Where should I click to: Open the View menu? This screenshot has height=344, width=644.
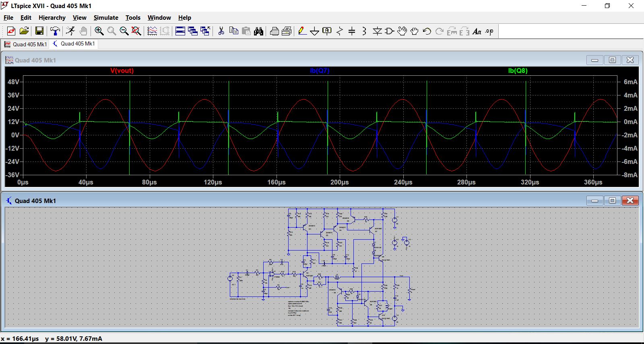(79, 18)
